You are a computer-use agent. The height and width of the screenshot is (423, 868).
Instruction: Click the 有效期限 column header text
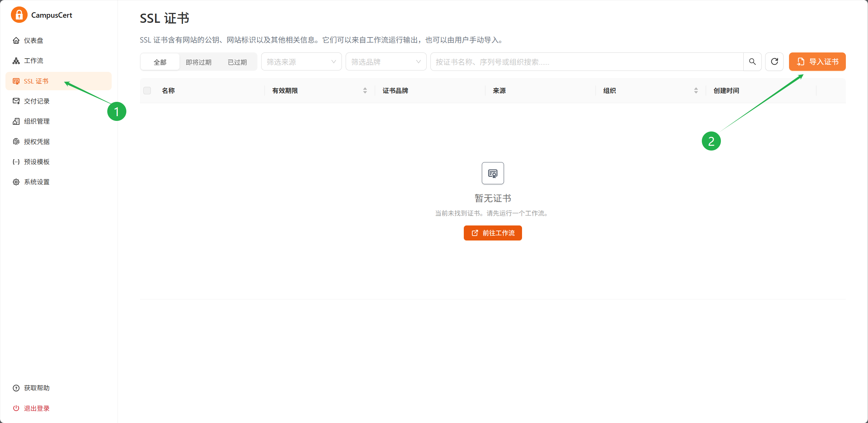point(285,91)
